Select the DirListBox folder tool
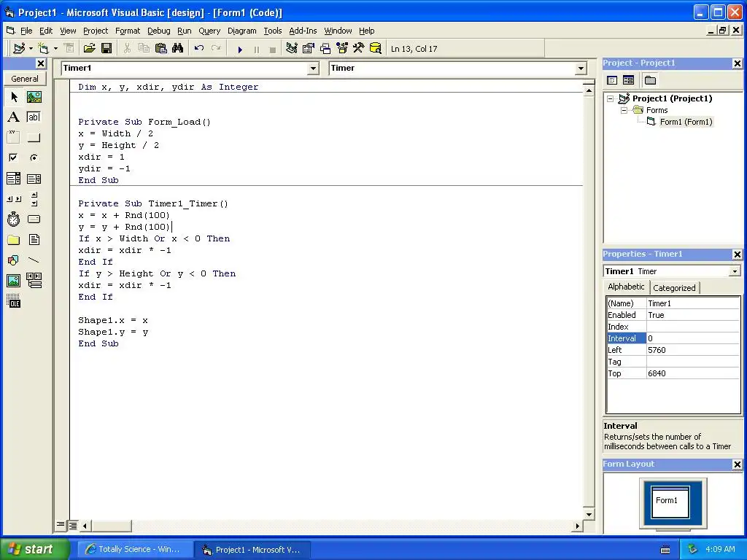 pyautogui.click(x=14, y=239)
